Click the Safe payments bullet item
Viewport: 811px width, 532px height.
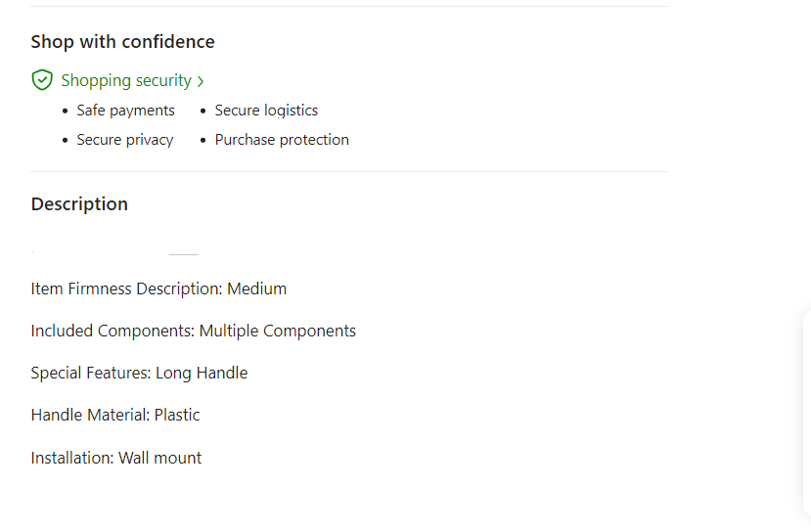[x=125, y=111]
